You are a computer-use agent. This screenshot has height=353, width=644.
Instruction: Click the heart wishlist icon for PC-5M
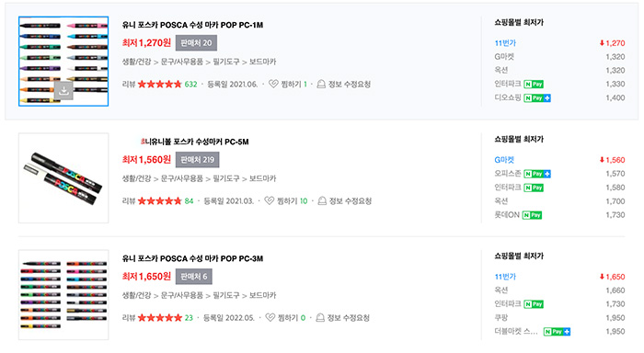[x=269, y=200]
